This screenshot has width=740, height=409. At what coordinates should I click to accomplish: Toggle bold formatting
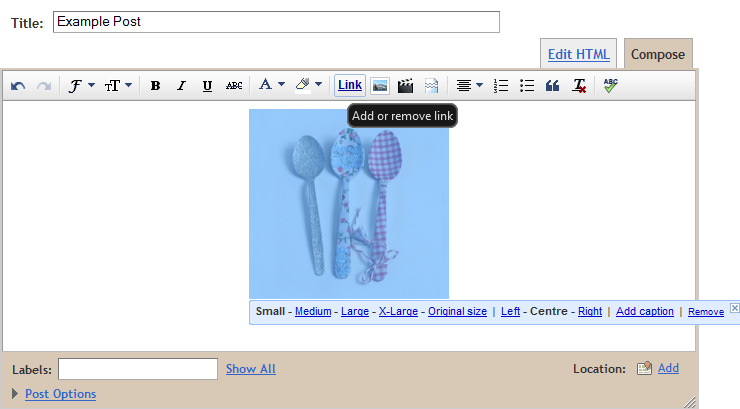155,86
